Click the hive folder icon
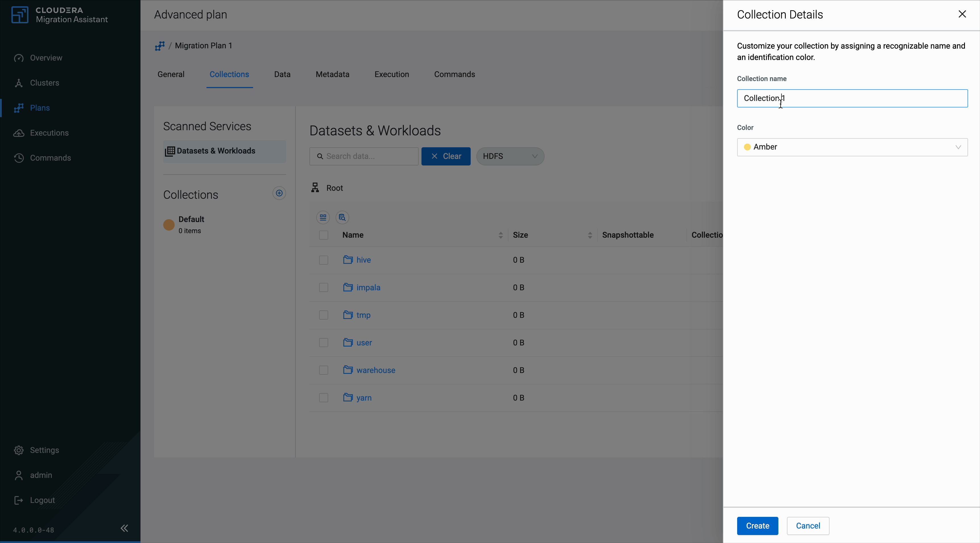980x543 pixels. (x=348, y=260)
